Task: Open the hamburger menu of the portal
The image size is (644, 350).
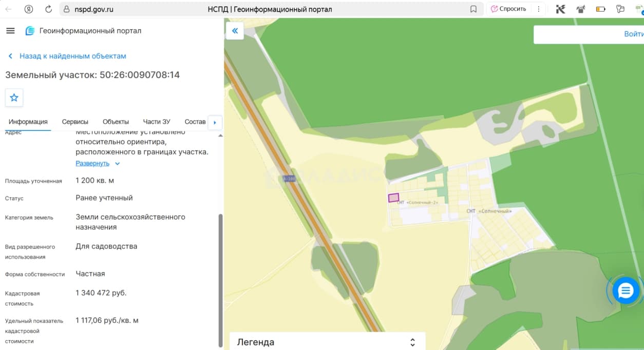Action: point(10,31)
